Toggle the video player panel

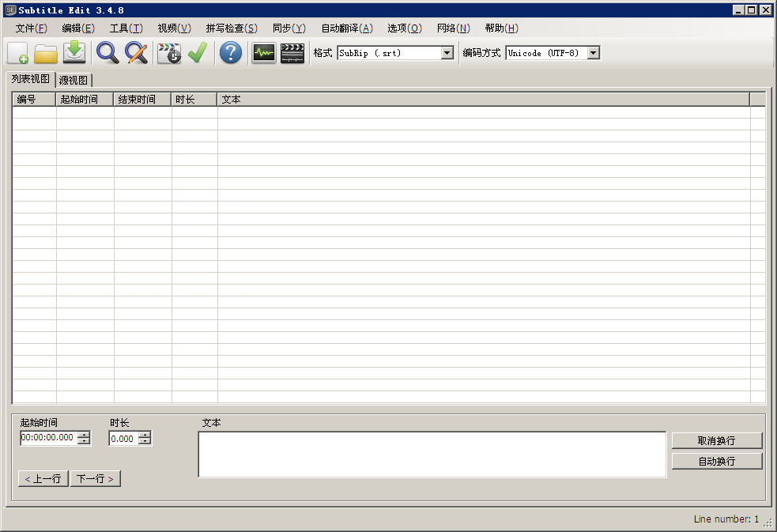292,53
